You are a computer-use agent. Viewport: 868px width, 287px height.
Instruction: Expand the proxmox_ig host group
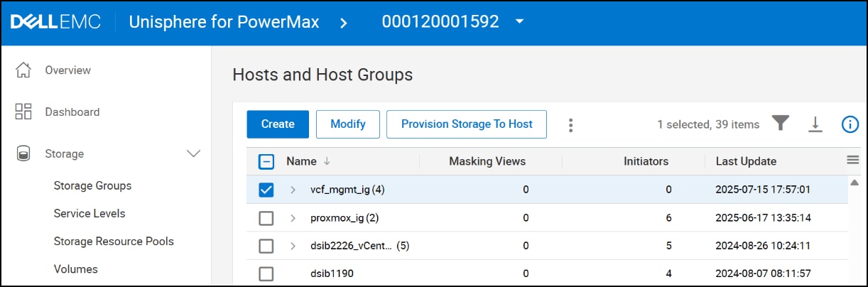click(x=293, y=218)
